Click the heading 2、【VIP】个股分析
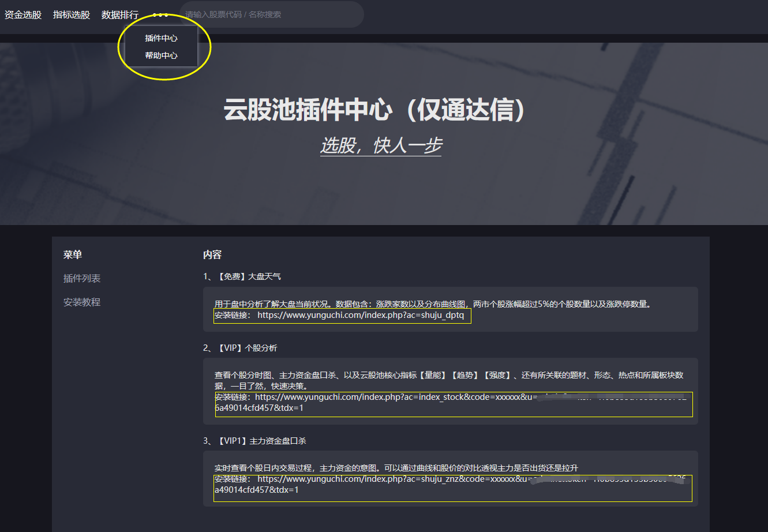 [x=240, y=348]
